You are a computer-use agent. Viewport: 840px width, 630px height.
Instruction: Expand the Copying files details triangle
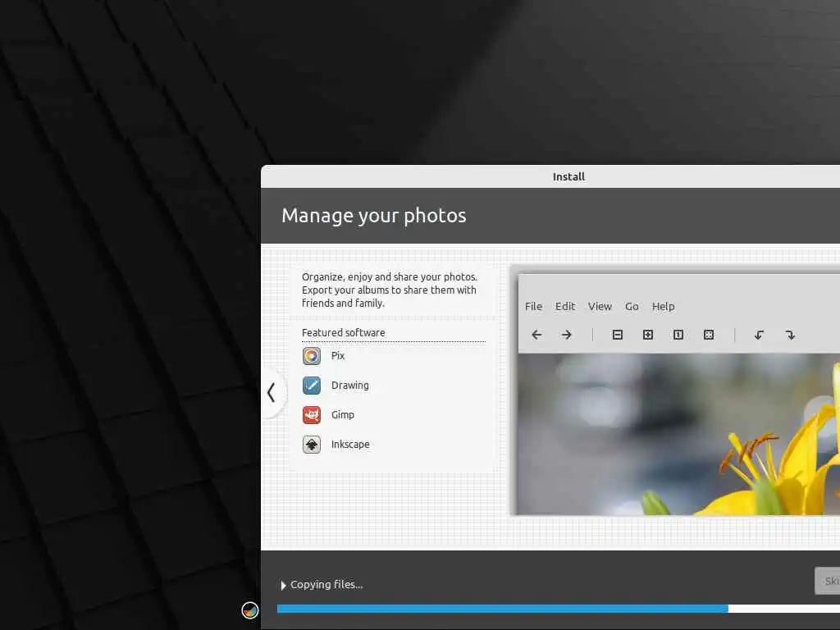click(283, 586)
